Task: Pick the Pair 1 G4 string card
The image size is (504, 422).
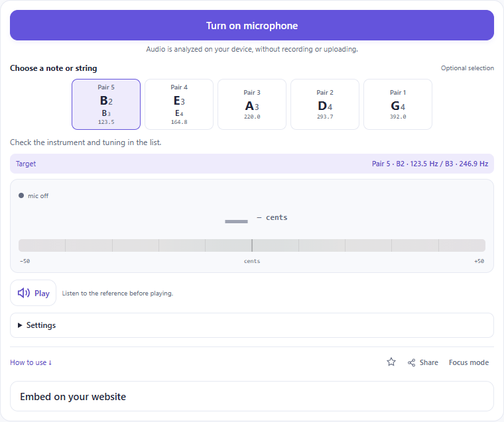Action: pos(398,105)
